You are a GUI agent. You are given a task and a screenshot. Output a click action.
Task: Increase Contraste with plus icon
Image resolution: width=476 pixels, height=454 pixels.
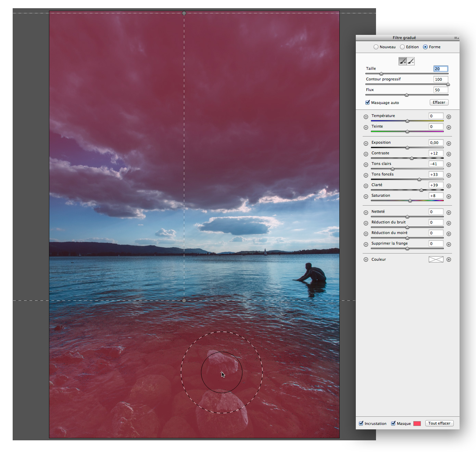coord(449,154)
